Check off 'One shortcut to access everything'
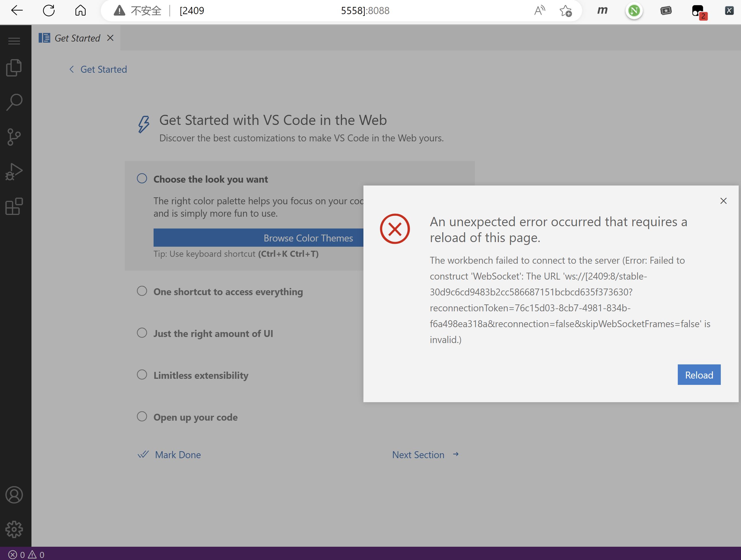The width and height of the screenshot is (741, 560). 142,291
